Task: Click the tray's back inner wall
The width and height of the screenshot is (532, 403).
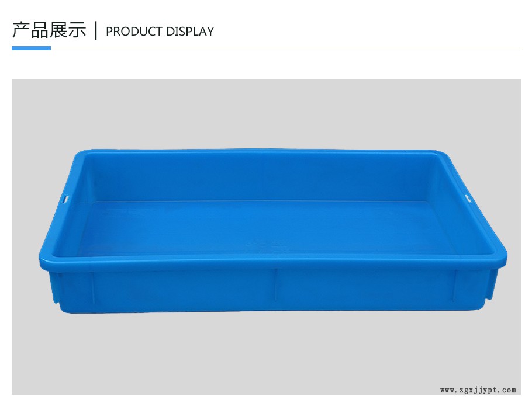Action: point(261,177)
